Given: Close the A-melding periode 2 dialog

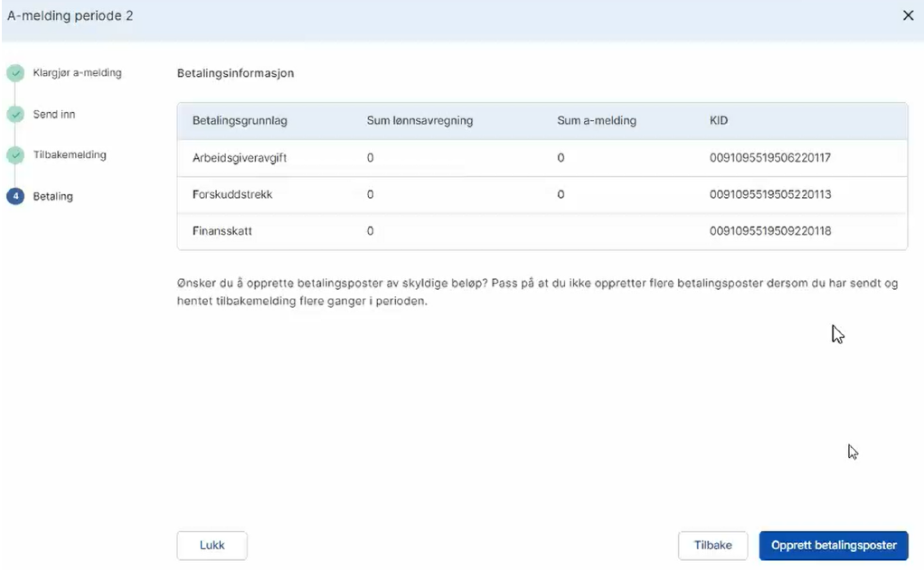Looking at the screenshot, I should (908, 16).
